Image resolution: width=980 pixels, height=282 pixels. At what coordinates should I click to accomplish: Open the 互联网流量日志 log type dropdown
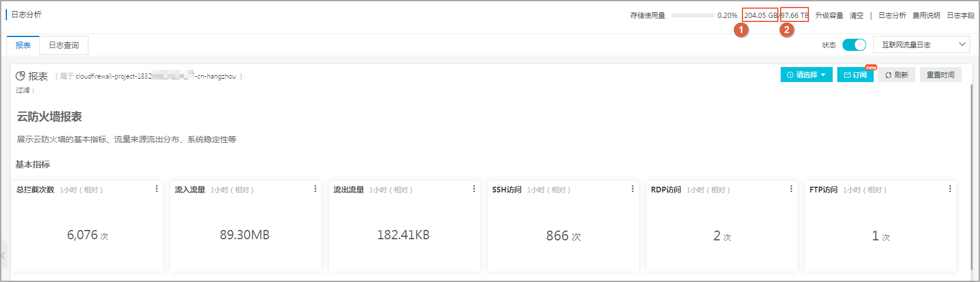coord(921,44)
